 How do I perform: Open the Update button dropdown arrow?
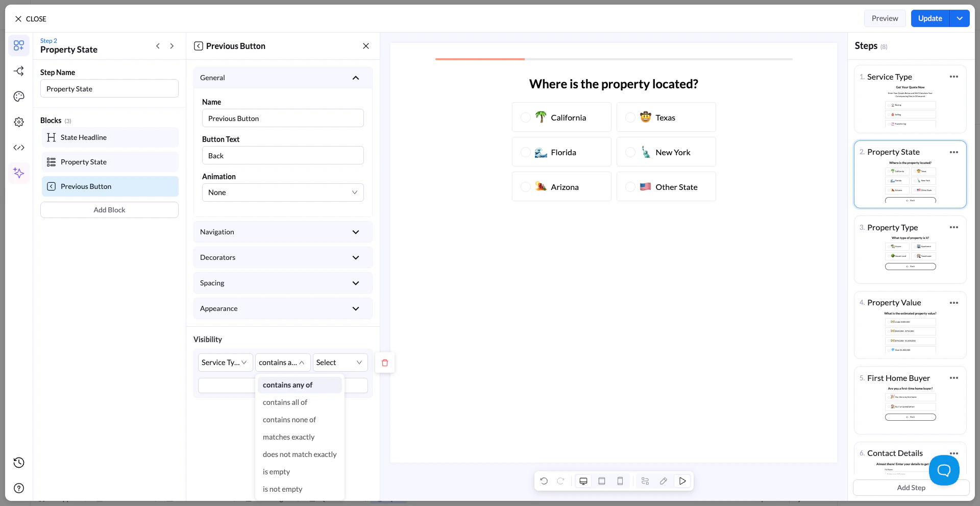(960, 18)
